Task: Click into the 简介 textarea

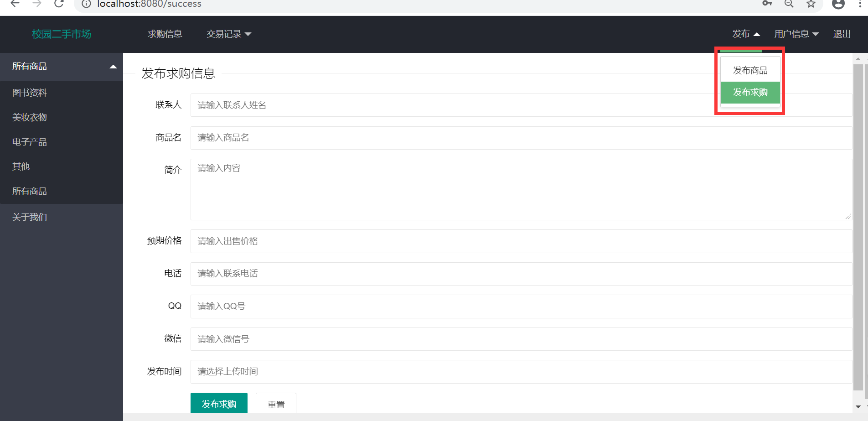Action: click(x=521, y=189)
